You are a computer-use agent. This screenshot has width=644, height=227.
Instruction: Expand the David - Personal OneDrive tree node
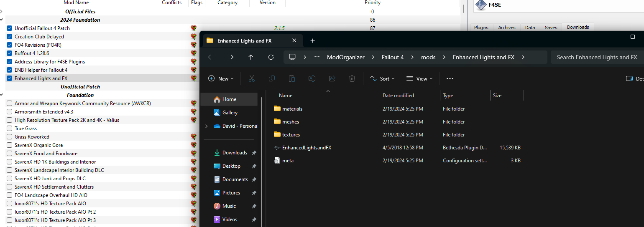[207, 126]
